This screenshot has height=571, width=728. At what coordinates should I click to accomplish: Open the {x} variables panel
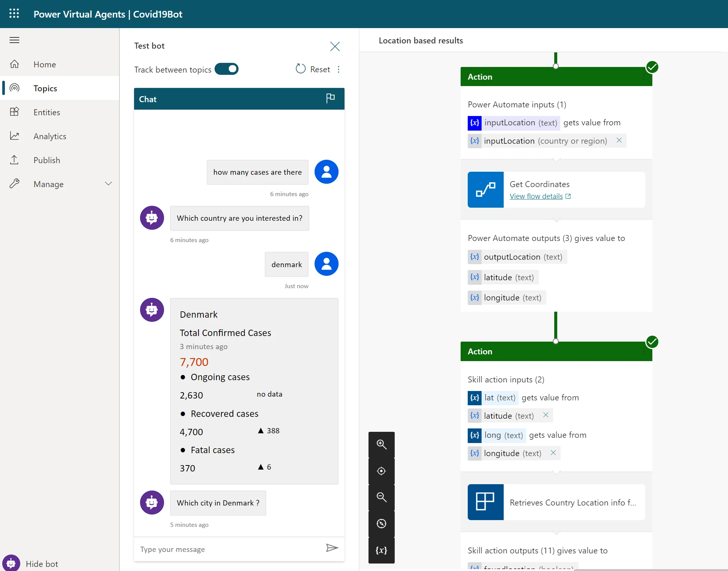click(382, 550)
